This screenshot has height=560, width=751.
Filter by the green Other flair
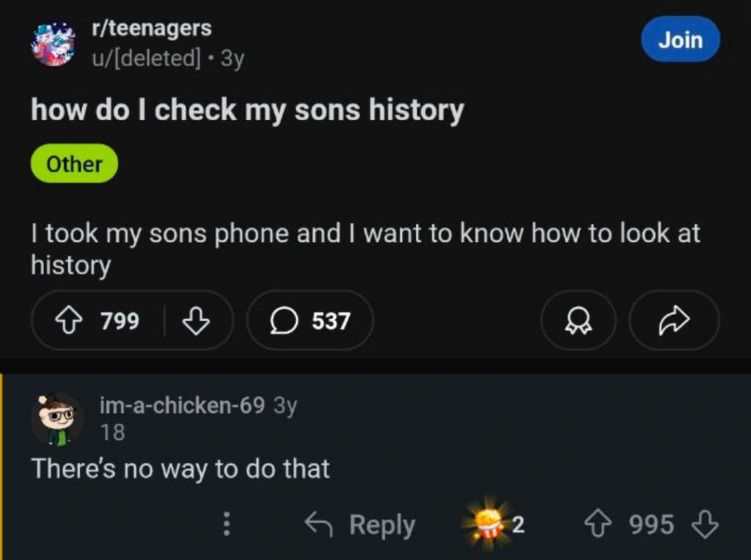coord(74,163)
